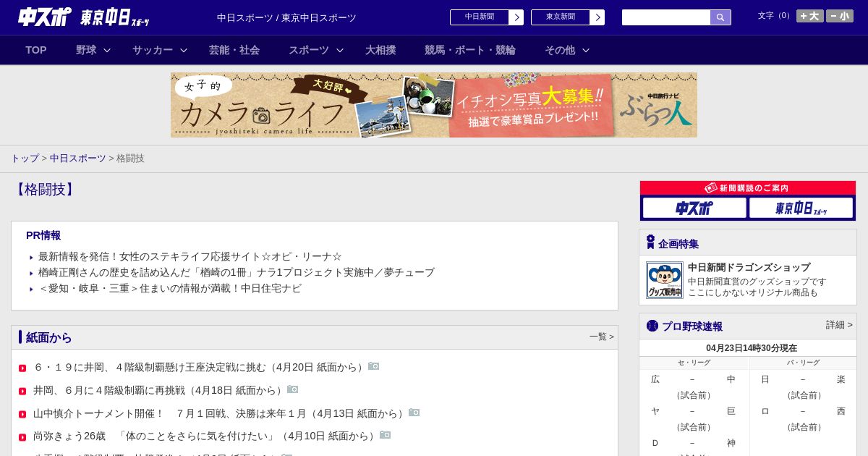The width and height of the screenshot is (868, 456).
Task: Increase font size with ＋大 button
Action: (809, 16)
